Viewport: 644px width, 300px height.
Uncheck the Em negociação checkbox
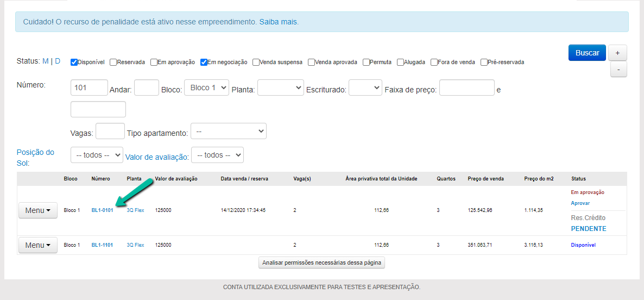pyautogui.click(x=204, y=62)
